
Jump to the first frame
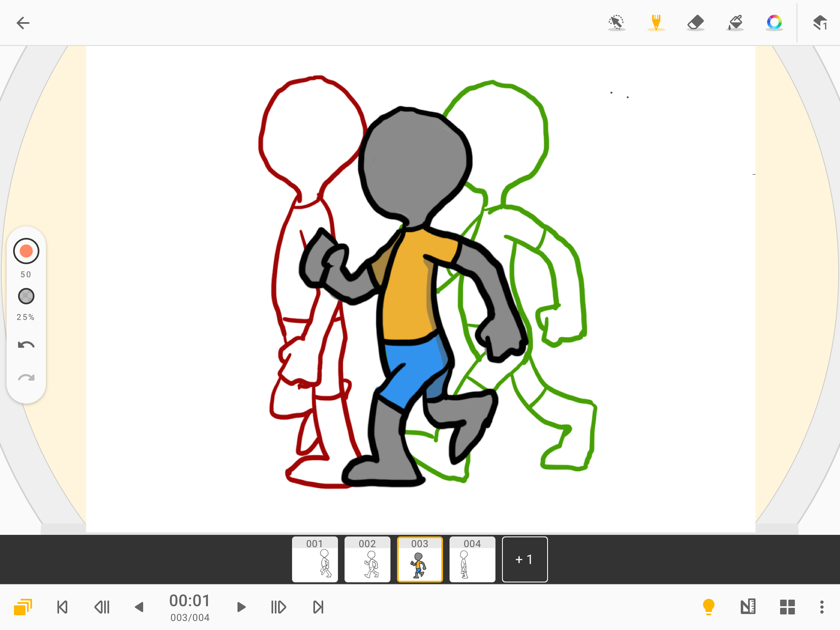coord(62,607)
